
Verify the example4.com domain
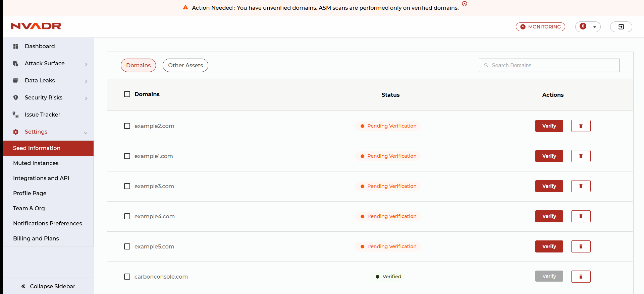coord(549,216)
